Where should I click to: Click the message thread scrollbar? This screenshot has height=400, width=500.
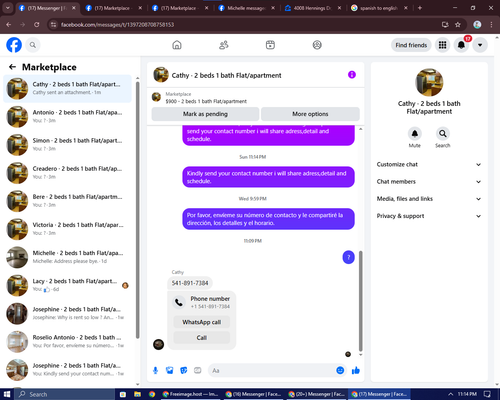(360, 301)
